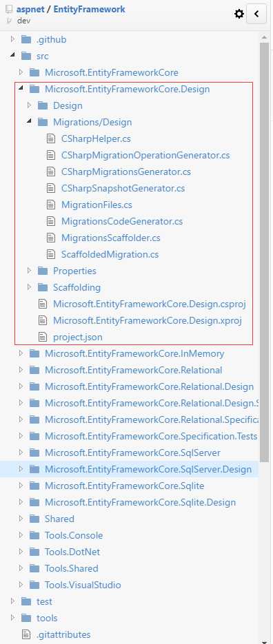Click the folder icon beside .github
Viewport: 273px width, 644px height.
click(x=26, y=39)
